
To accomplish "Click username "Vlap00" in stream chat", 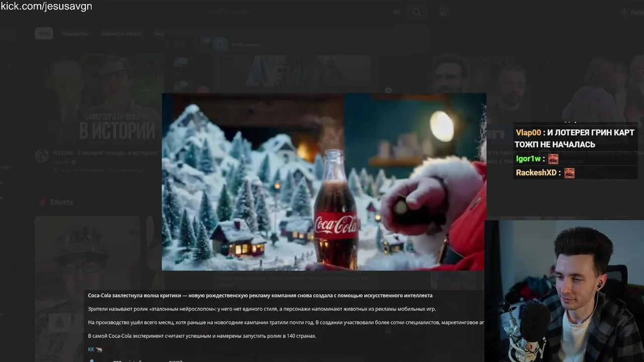I will (x=528, y=133).
